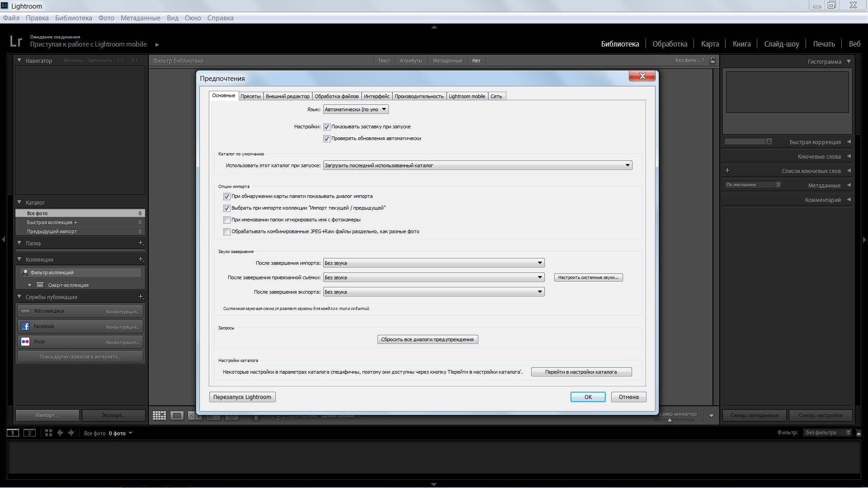Add a new collection with the plus icon
Screen dimensions: 868x488
141,259
